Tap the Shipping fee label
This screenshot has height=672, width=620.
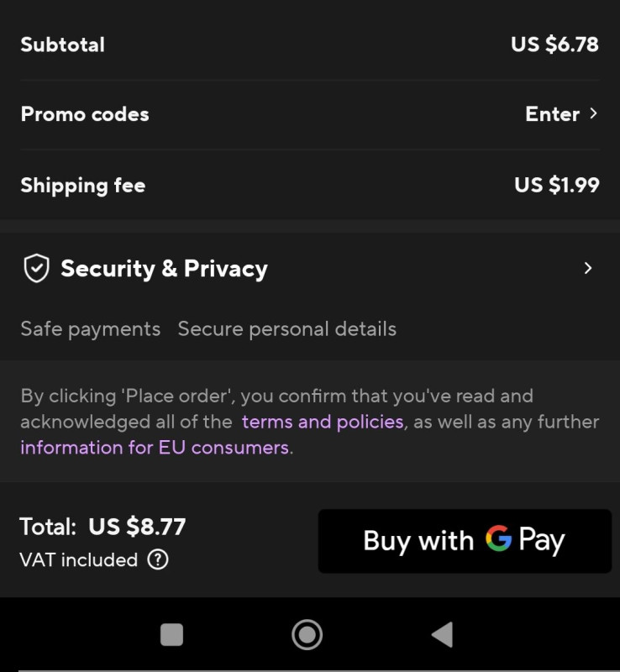coord(82,186)
